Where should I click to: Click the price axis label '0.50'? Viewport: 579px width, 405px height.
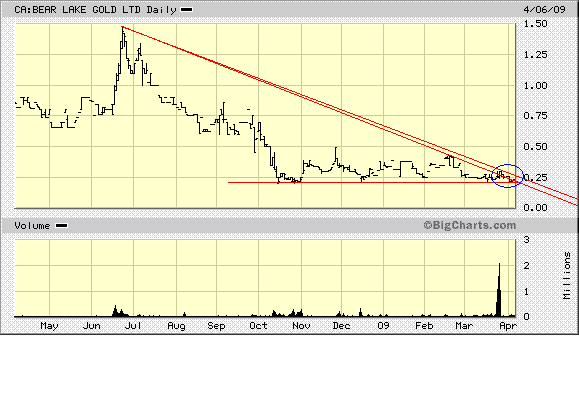tap(535, 147)
